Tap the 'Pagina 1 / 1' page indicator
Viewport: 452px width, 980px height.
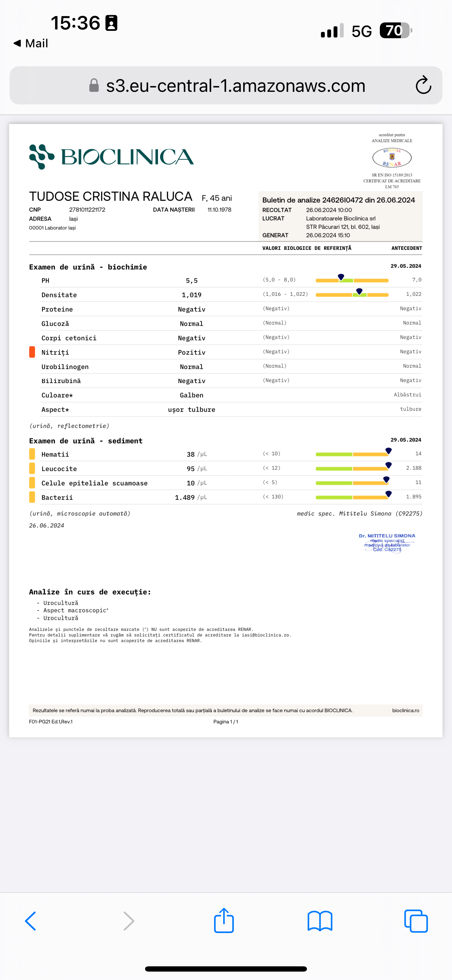point(226,722)
